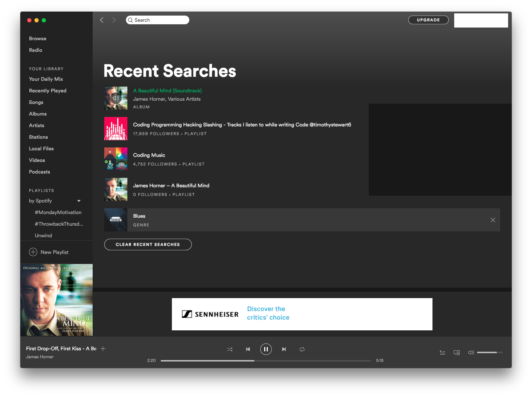Viewport: 532px width, 397px height.
Task: Open the #MondayMotivation playlist
Action: pyautogui.click(x=58, y=212)
